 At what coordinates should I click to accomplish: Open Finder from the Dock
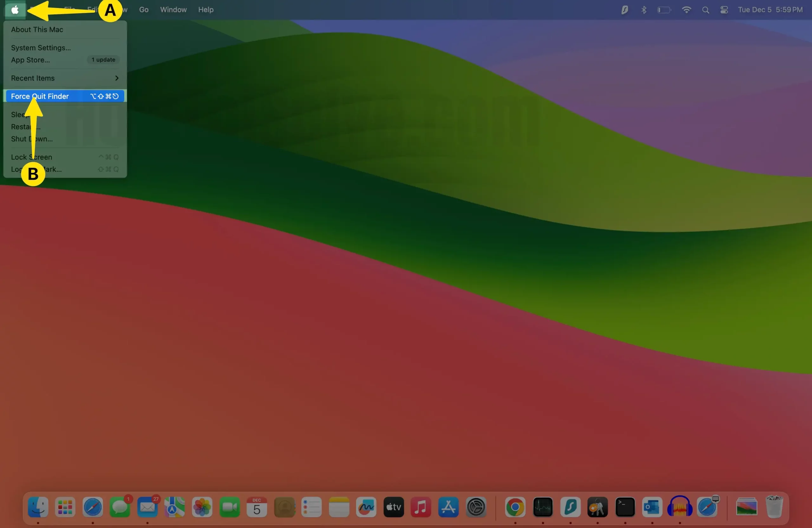tap(38, 507)
